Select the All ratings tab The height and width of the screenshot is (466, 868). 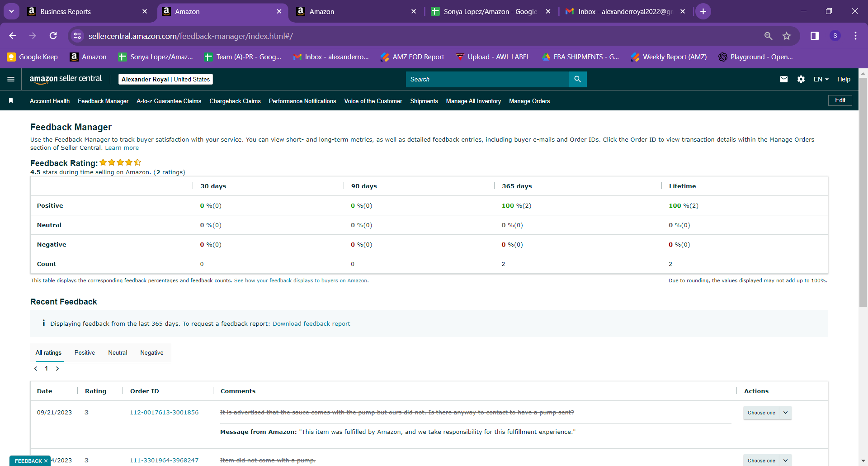tap(48, 353)
